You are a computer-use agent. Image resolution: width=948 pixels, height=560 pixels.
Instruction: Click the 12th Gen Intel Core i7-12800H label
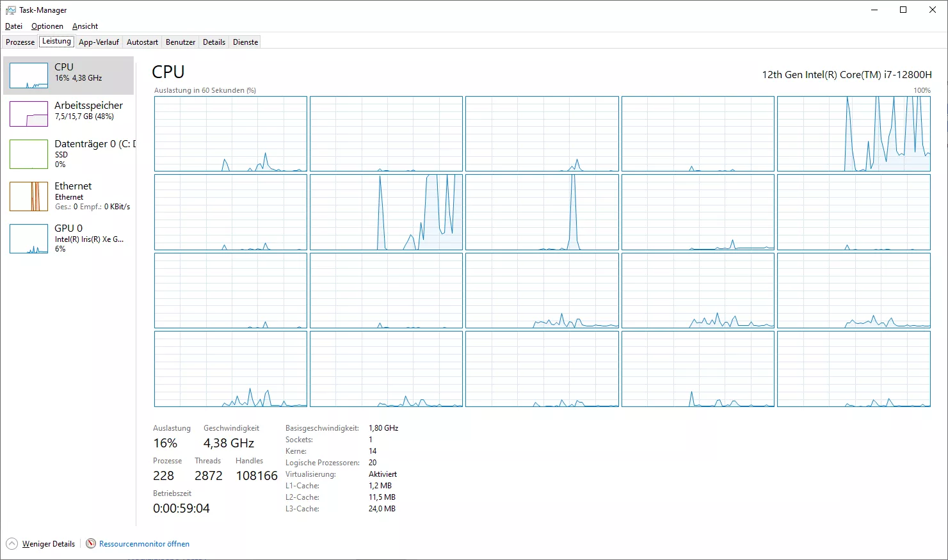point(847,74)
